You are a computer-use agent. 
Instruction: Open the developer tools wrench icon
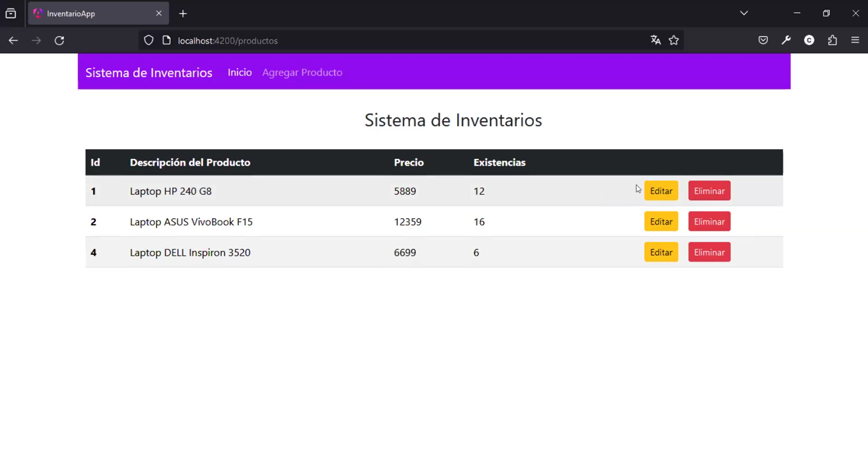[x=786, y=40]
